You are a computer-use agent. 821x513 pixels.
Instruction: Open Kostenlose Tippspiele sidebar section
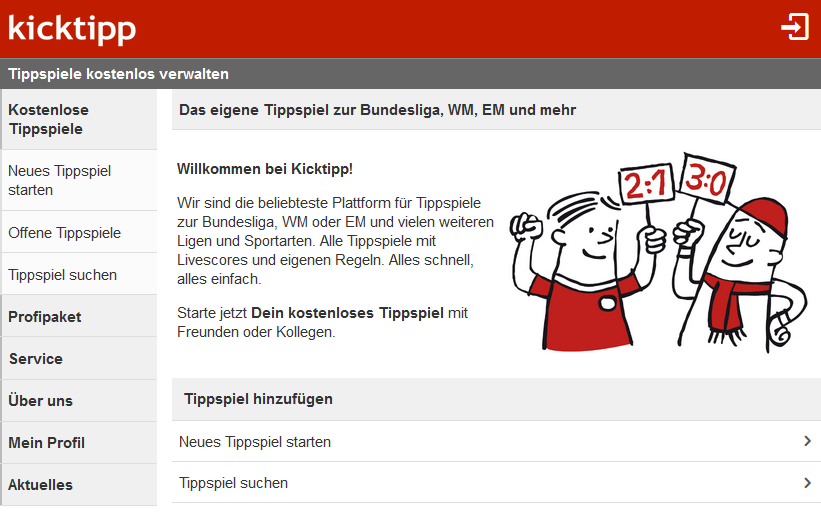(79, 119)
